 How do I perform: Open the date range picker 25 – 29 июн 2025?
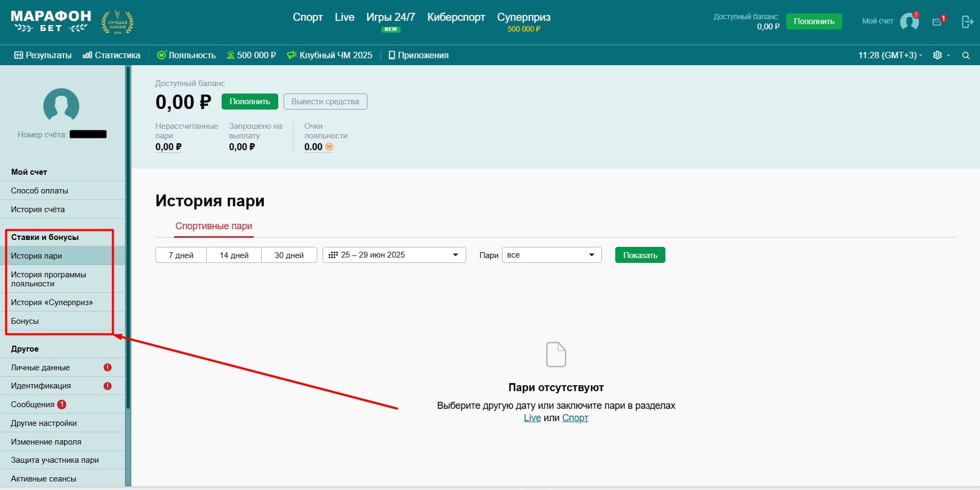click(394, 255)
